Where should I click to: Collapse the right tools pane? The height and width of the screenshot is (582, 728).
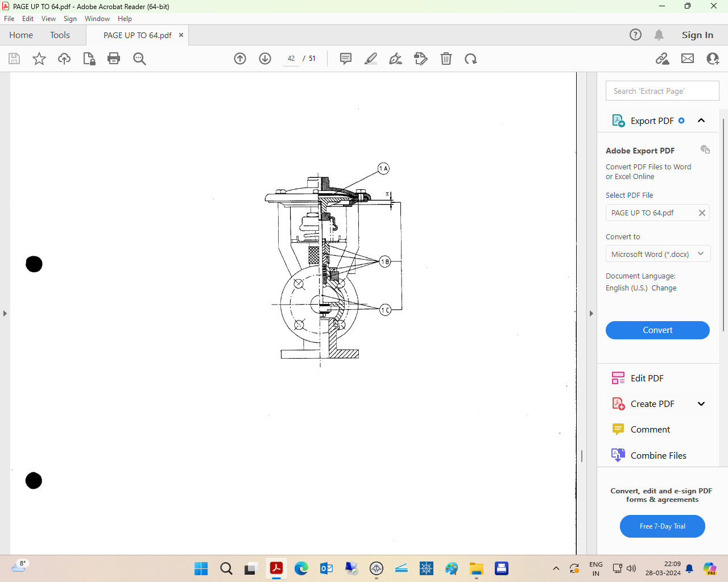[591, 313]
